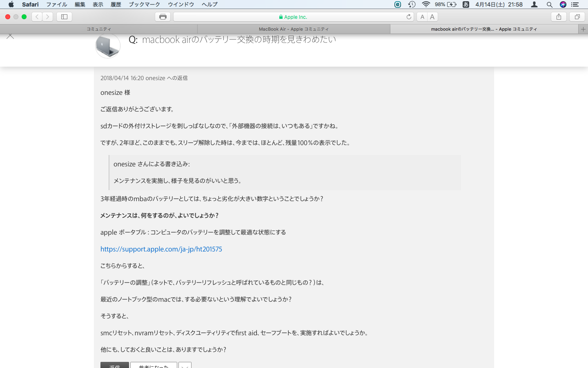The image size is (588, 368).
Task: Open the user account menu
Action: 534,4
